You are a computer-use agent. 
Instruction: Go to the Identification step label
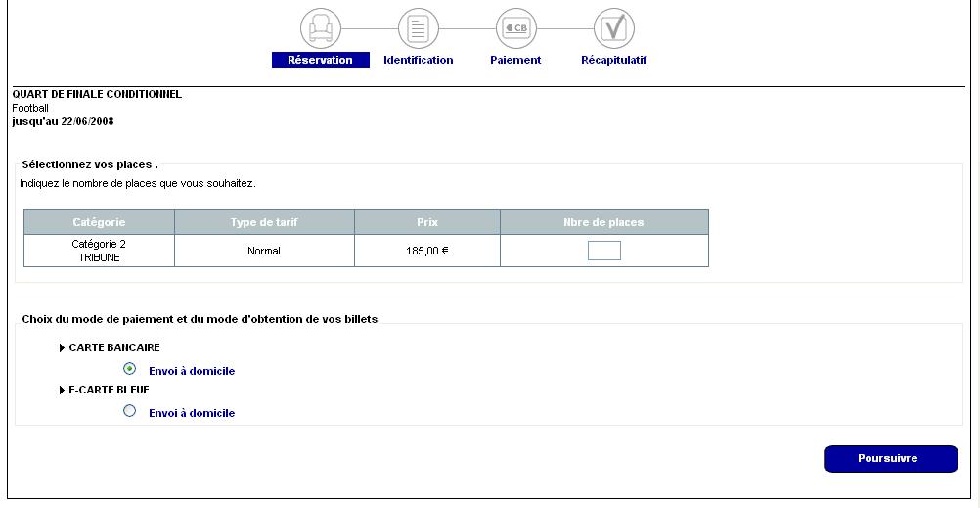coord(418,60)
